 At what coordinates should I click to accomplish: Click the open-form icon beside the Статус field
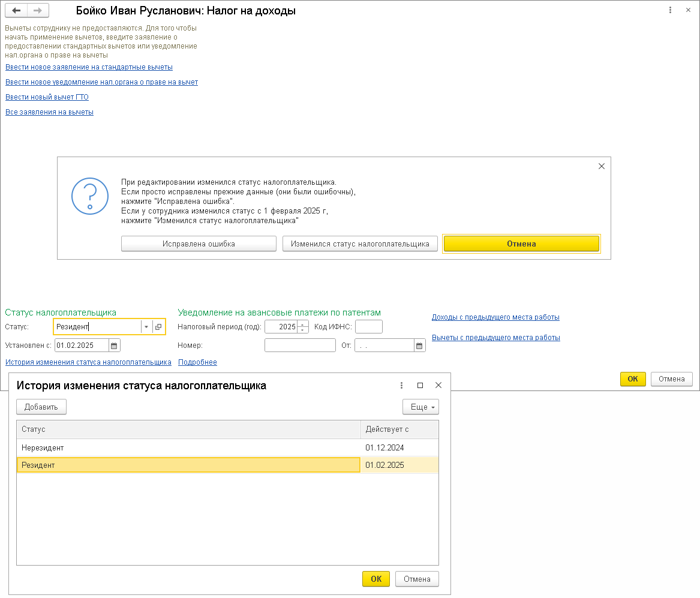(x=158, y=327)
